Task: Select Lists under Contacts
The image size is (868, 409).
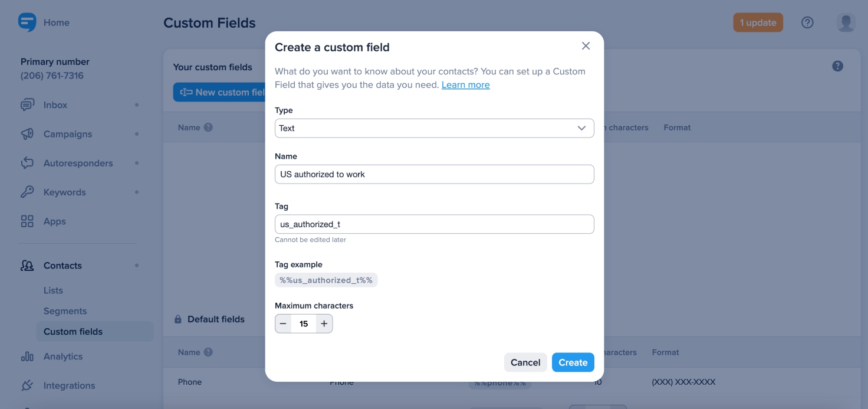Action: pos(54,290)
